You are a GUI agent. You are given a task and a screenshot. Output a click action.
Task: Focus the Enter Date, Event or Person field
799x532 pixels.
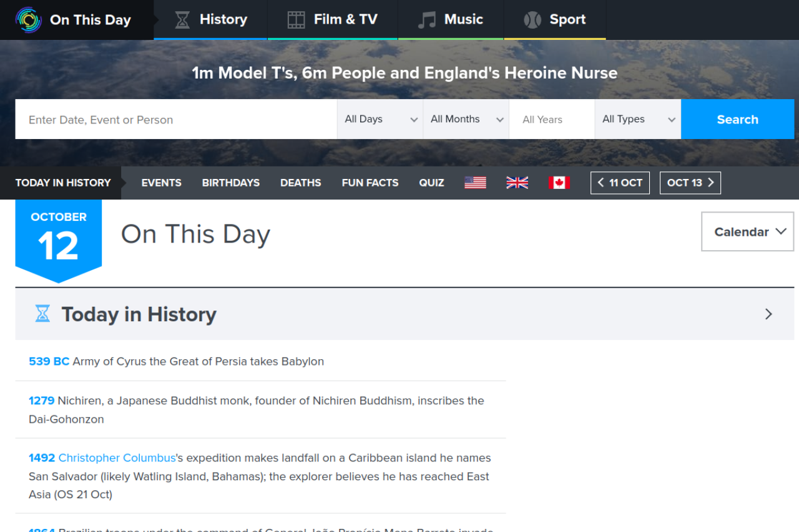pyautogui.click(x=177, y=119)
